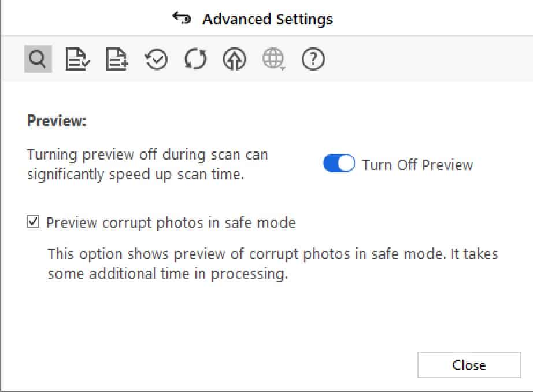Viewport: 533px width, 392px height.
Task: Toggle the Turn Off Preview switch
Action: (x=339, y=163)
